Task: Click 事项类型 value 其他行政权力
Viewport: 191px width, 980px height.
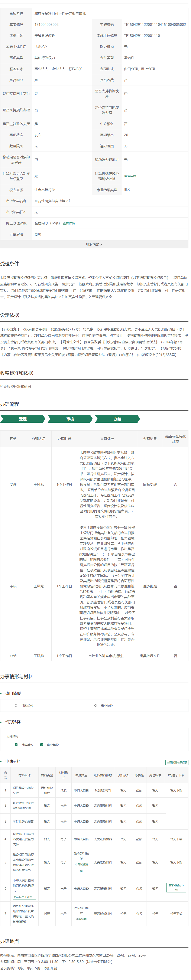Action: coord(45,58)
